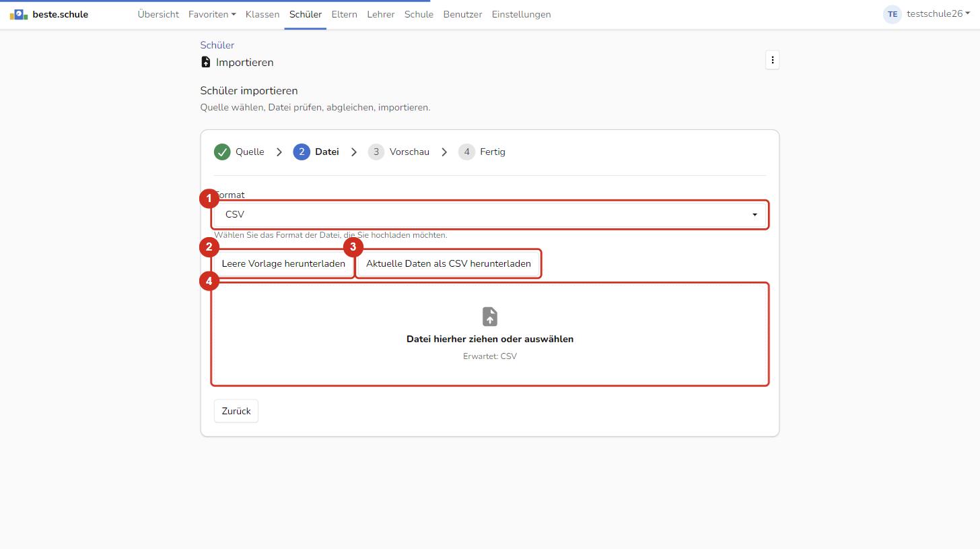Screen dimensions: 980x549
Task: Click the green Quelle checkmark step icon
Action: point(222,152)
